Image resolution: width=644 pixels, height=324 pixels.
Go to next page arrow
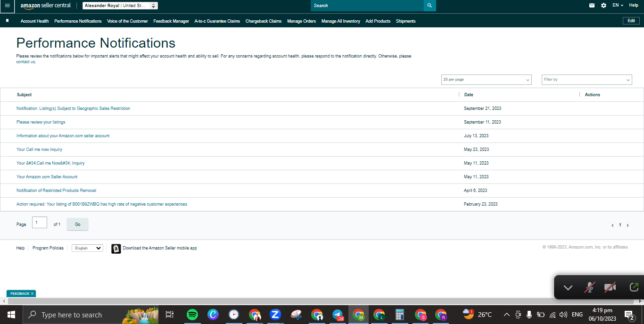(x=627, y=225)
